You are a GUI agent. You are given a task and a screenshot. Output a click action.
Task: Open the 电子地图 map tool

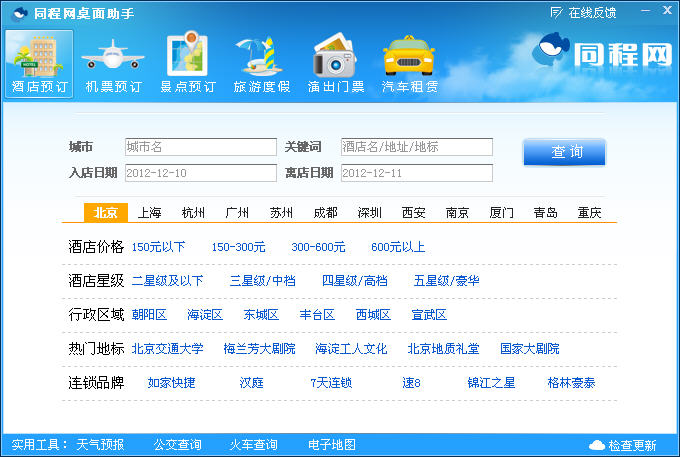tap(332, 445)
